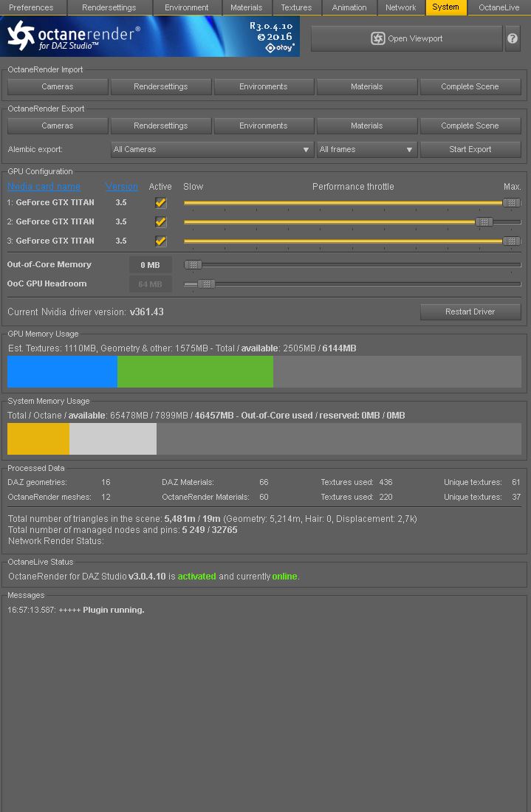The height and width of the screenshot is (812, 531).
Task: Export Rendersettings in OctaneRender Export
Action: pyautogui.click(x=160, y=125)
